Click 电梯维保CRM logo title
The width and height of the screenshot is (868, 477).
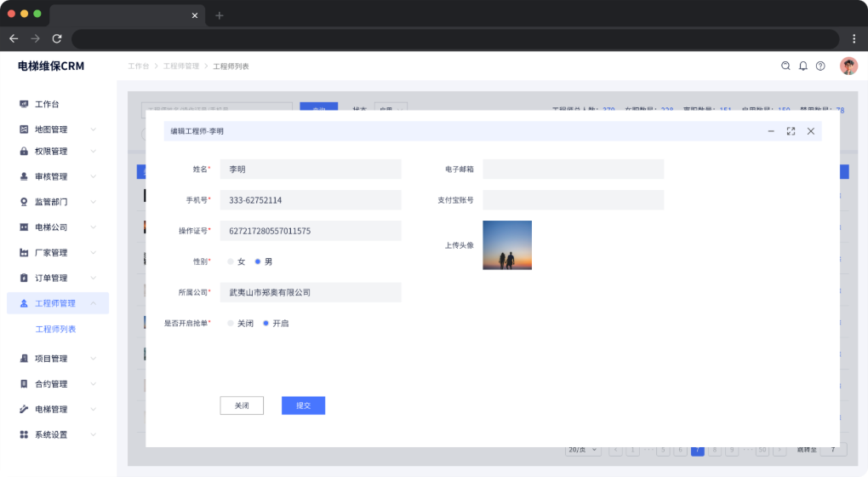click(51, 66)
